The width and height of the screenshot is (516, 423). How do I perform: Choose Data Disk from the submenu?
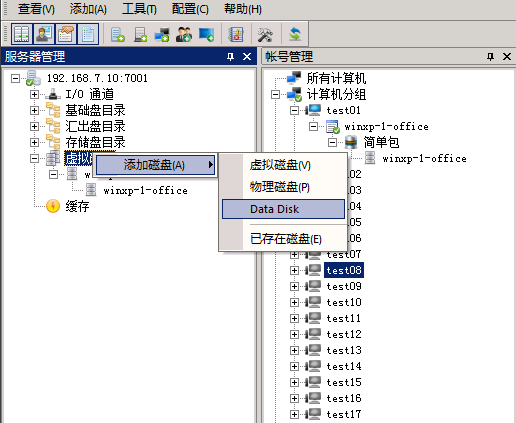(283, 209)
